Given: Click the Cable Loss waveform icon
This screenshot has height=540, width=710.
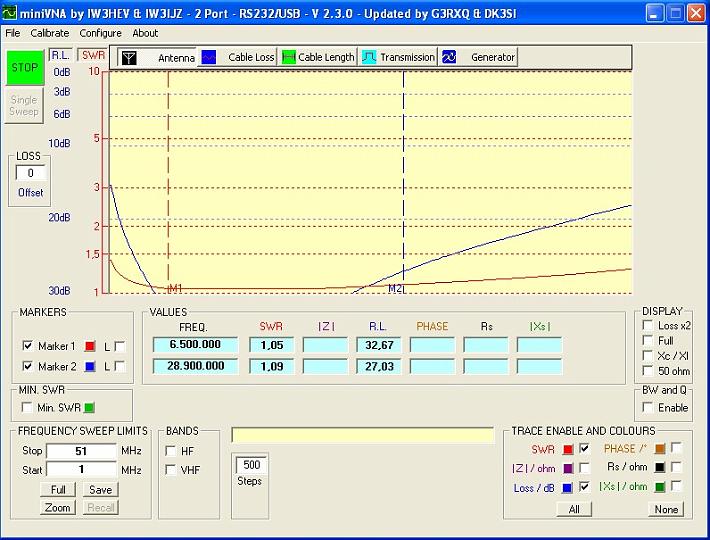Looking at the screenshot, I should click(209, 57).
